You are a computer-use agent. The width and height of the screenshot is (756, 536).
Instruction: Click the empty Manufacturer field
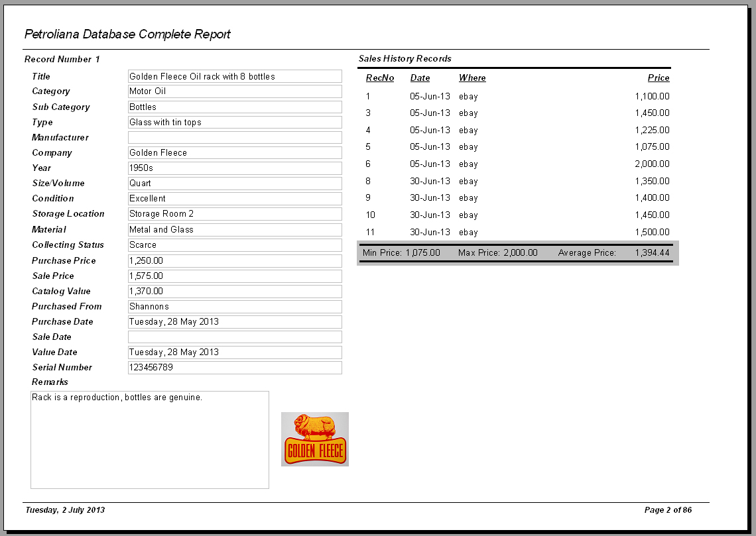coord(235,138)
